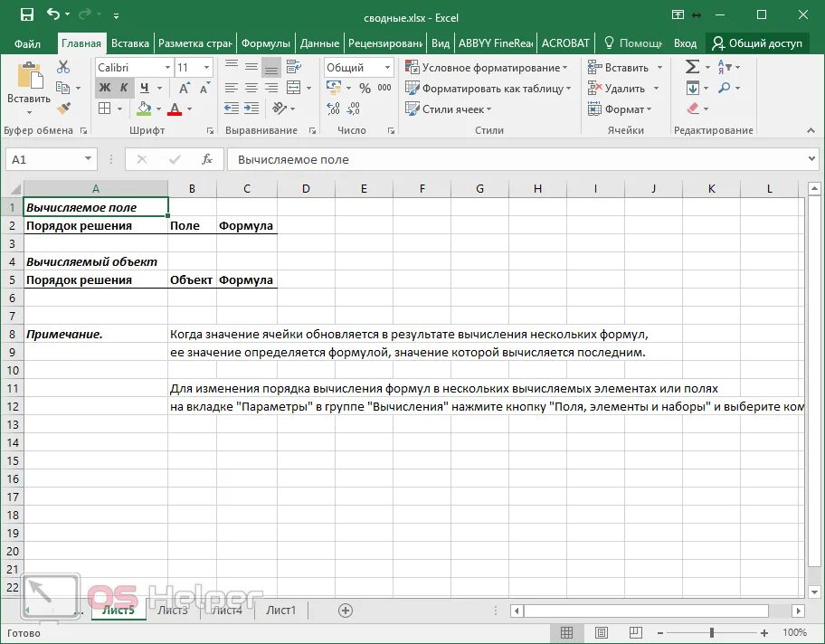
Task: Click the AutoSum sigma icon
Action: click(692, 67)
